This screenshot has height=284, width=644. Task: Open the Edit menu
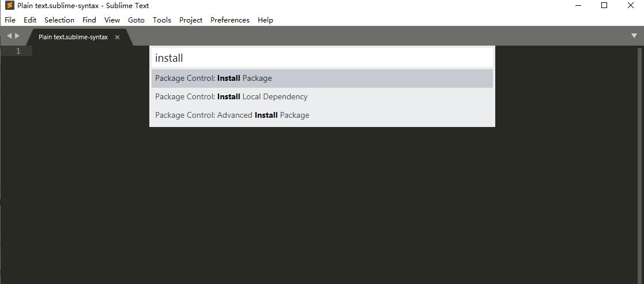[x=30, y=20]
